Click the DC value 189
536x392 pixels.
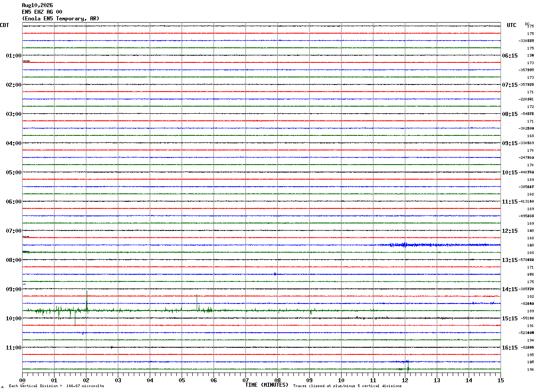click(530, 311)
